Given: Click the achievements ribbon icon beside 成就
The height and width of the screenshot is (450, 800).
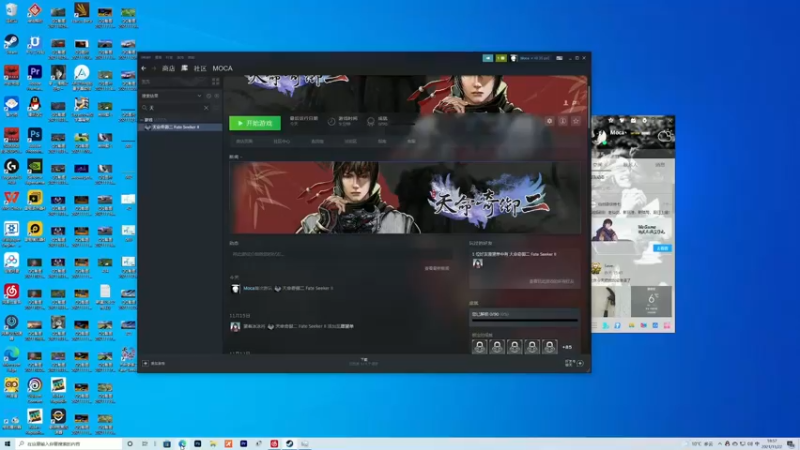Looking at the screenshot, I should pyautogui.click(x=371, y=121).
